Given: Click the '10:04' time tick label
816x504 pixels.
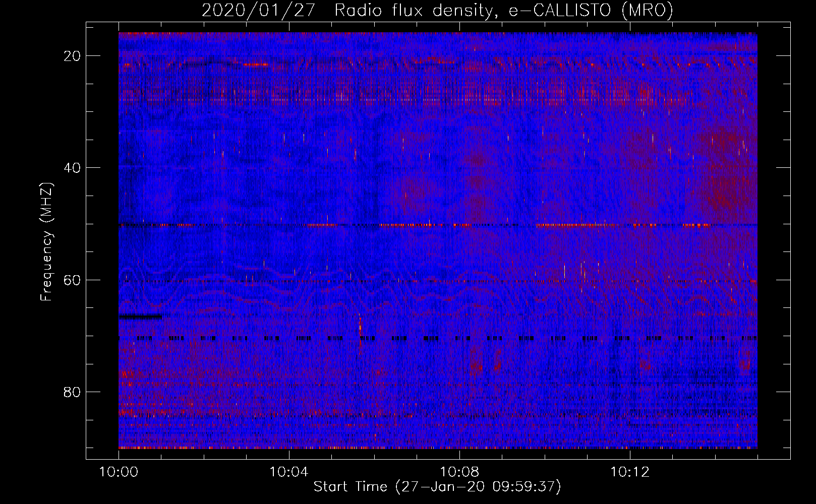Looking at the screenshot, I should point(289,472).
